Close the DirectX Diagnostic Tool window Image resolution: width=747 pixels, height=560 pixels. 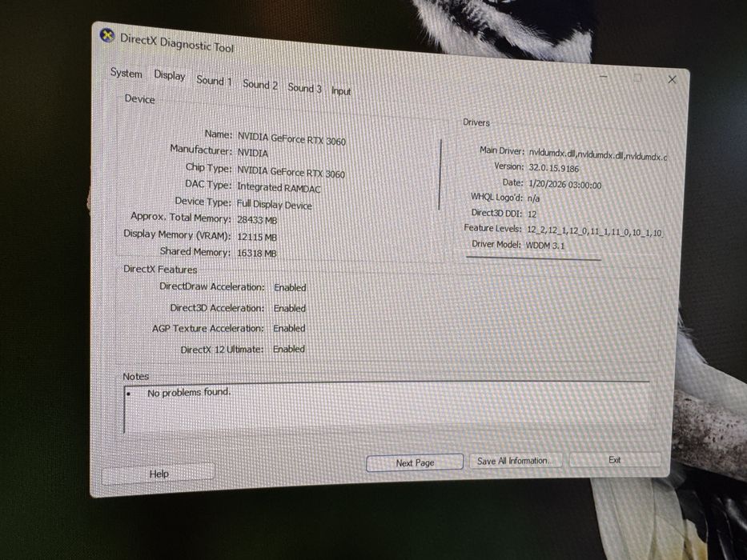[x=673, y=79]
